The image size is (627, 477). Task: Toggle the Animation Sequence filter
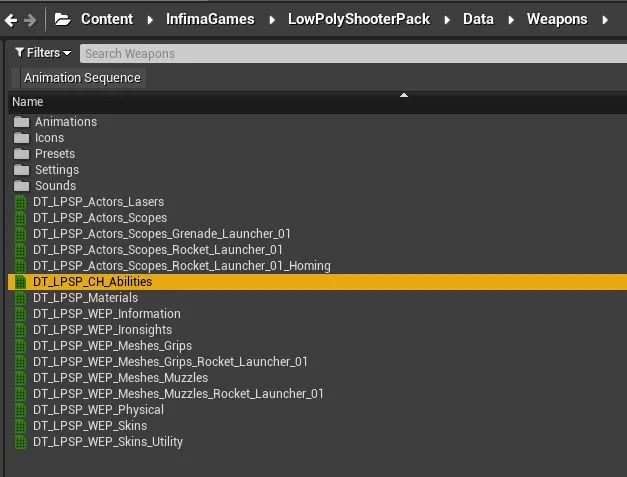coord(82,78)
